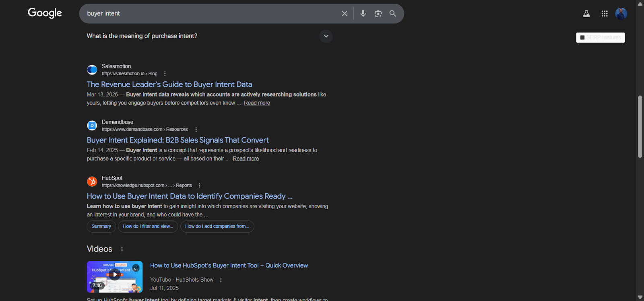Click the Salesmotion site name
644x301 pixels.
(x=116, y=66)
